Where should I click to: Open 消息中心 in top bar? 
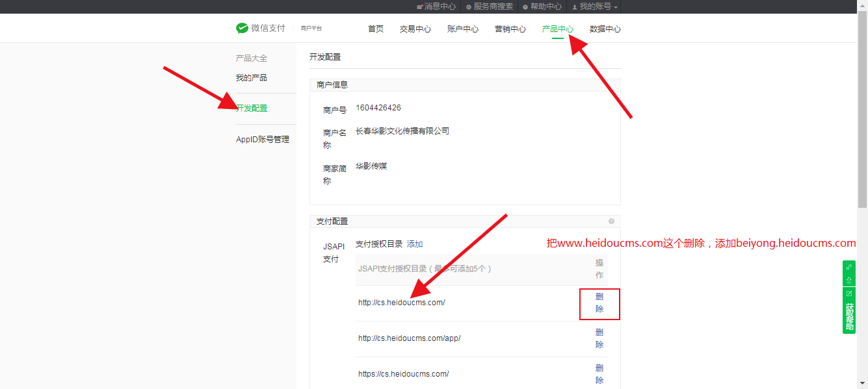[436, 6]
